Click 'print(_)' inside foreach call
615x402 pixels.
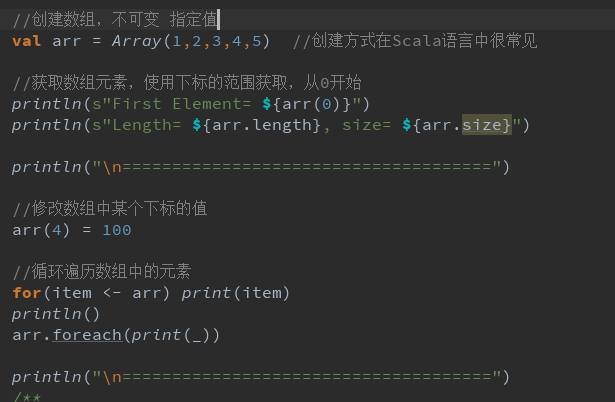click(171, 335)
